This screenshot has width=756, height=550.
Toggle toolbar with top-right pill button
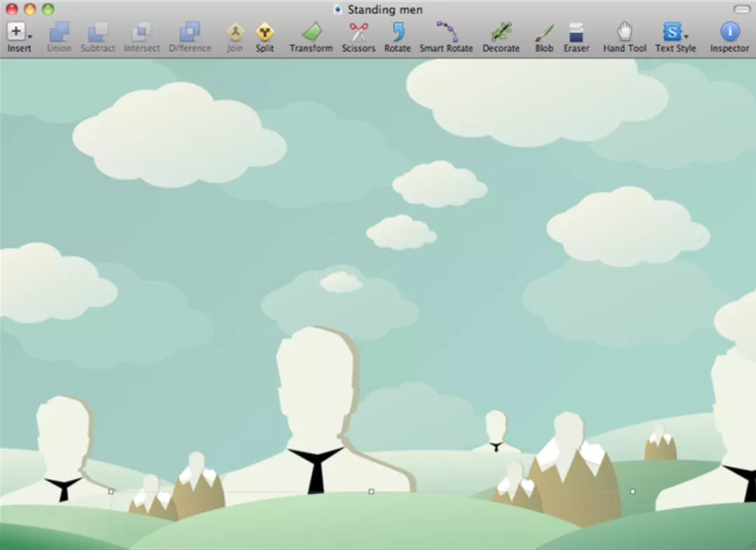click(741, 9)
